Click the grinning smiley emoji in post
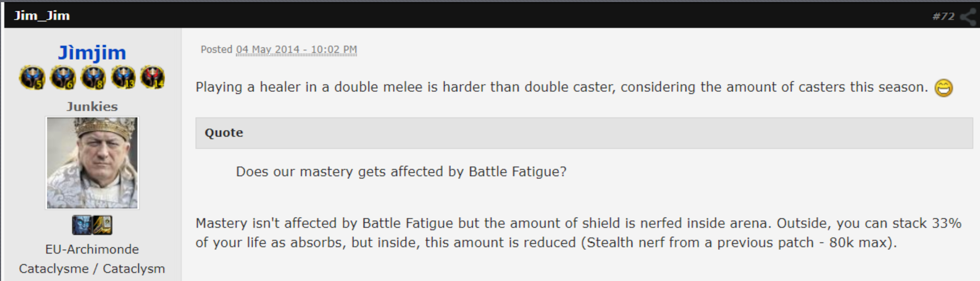 pyautogui.click(x=943, y=88)
